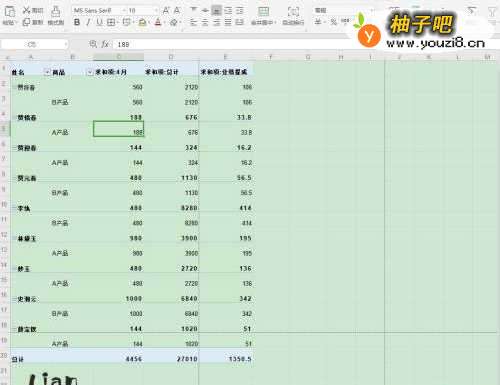Clear formatting with the eraser icon
500x385 pixels.
click(x=174, y=22)
